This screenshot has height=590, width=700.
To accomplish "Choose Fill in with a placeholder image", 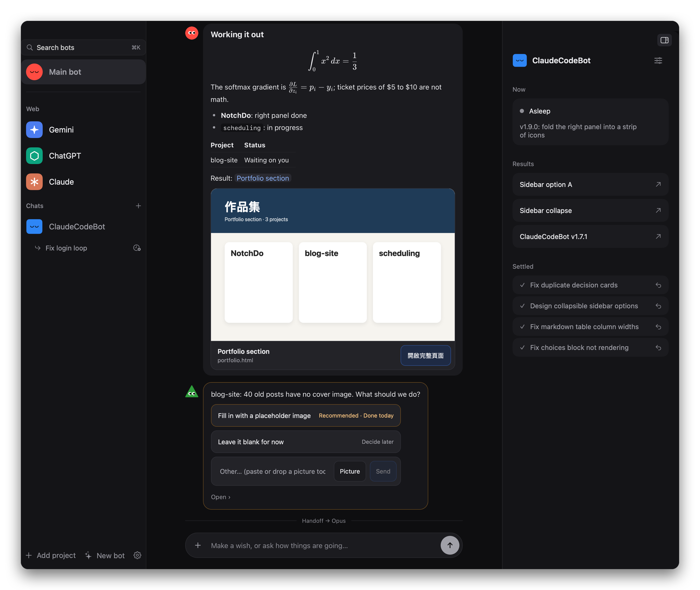I will pos(306,415).
